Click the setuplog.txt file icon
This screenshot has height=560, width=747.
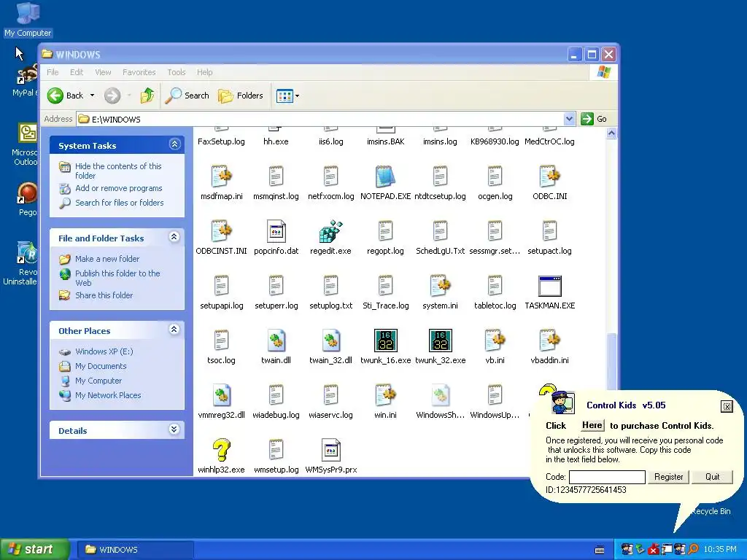coord(330,286)
